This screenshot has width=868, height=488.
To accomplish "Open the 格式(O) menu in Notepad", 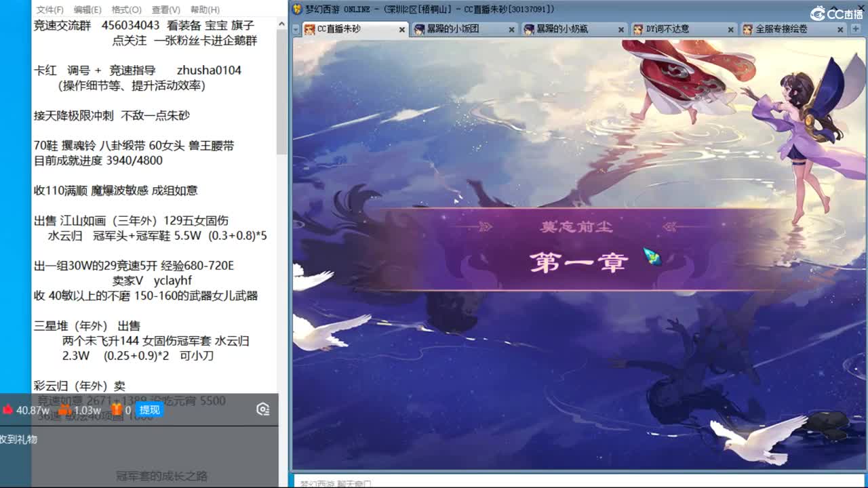I will [x=126, y=9].
